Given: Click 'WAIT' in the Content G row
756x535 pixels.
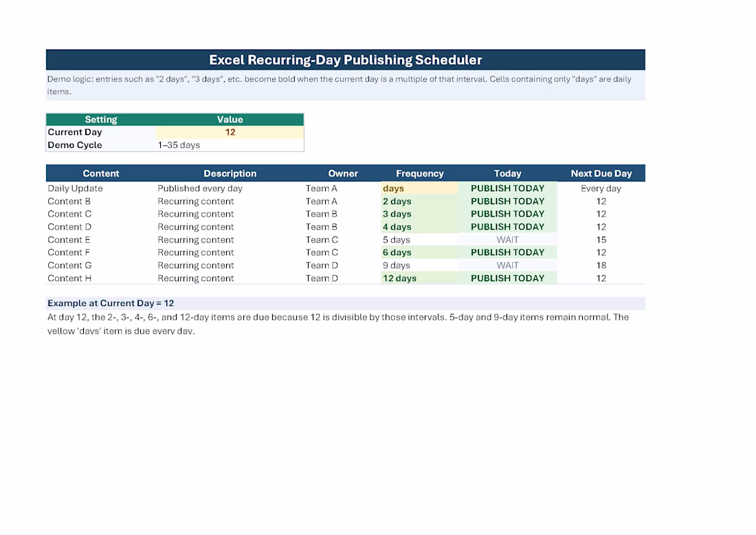Looking at the screenshot, I should pyautogui.click(x=507, y=266).
